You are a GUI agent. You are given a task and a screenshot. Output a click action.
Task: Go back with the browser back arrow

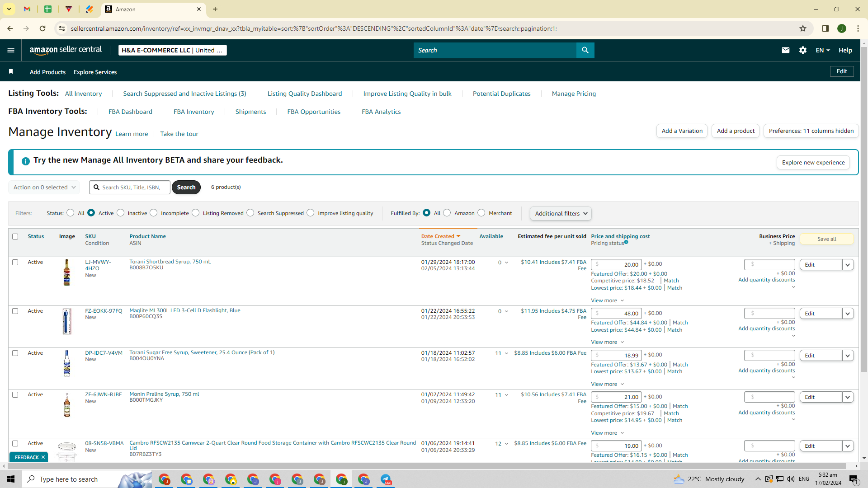pos(10,28)
